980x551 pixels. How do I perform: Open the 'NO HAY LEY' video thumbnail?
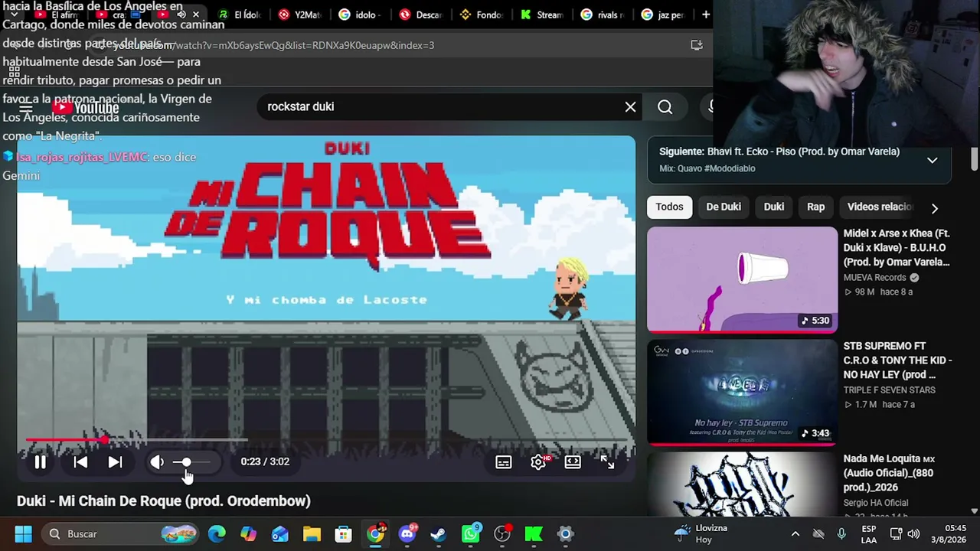click(x=743, y=393)
